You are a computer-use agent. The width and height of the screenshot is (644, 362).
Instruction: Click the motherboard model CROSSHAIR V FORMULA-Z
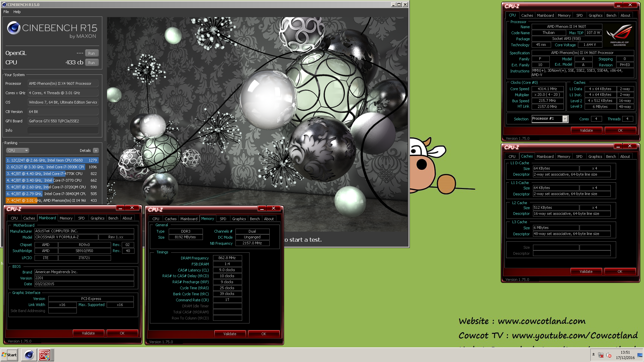coord(66,237)
